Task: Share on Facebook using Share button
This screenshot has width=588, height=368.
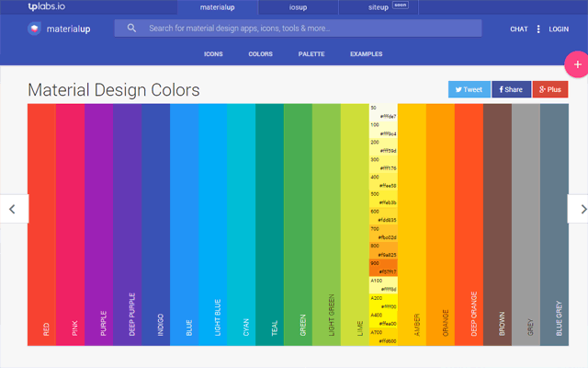Action: click(x=510, y=89)
